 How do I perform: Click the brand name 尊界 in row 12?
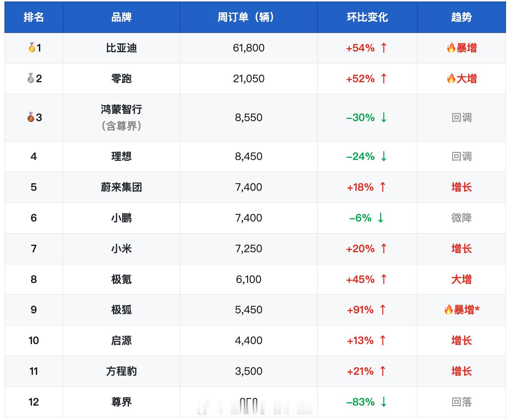tap(122, 402)
